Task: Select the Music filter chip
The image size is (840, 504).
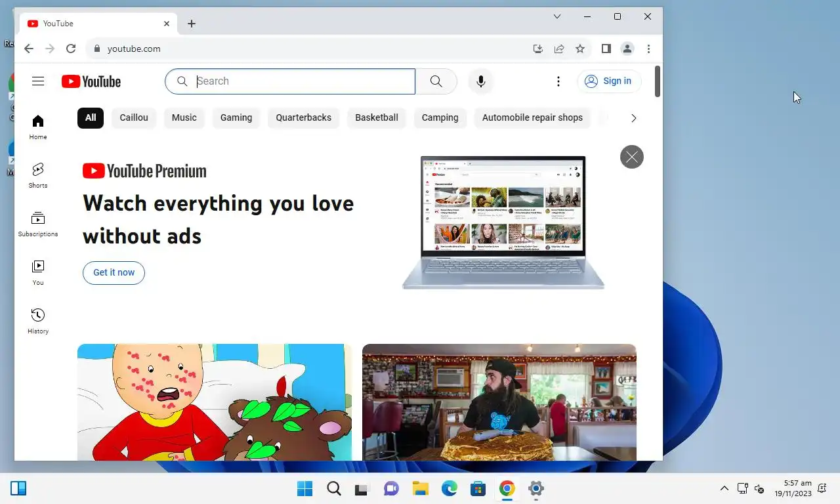Action: pos(184,117)
